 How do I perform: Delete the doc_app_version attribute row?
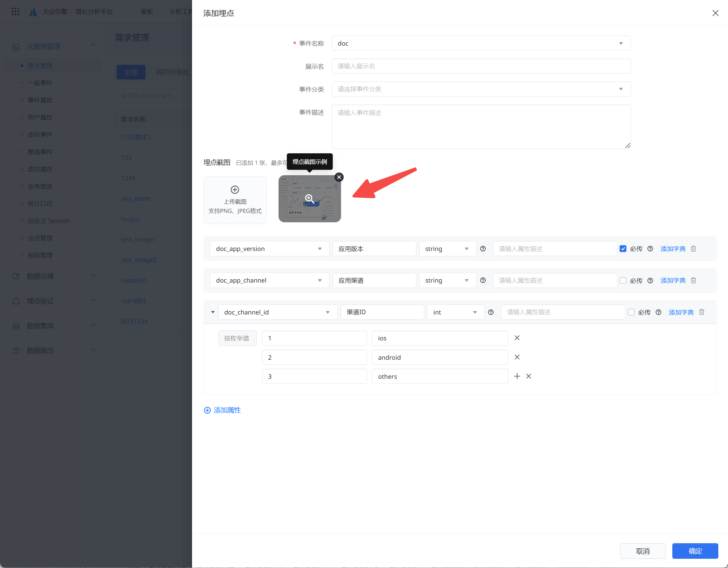pyautogui.click(x=694, y=248)
